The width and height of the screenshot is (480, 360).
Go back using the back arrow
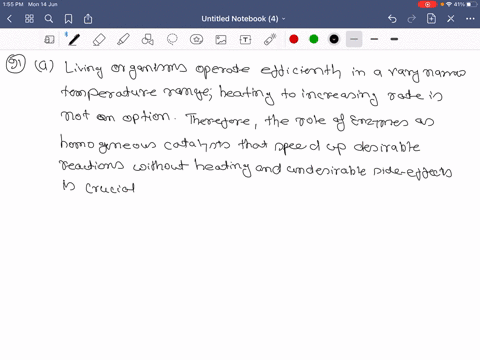[10, 19]
